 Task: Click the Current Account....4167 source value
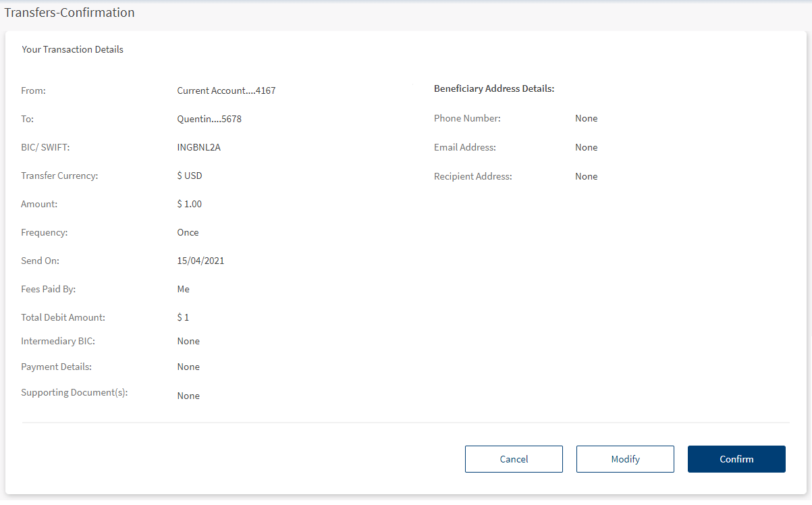(x=226, y=90)
